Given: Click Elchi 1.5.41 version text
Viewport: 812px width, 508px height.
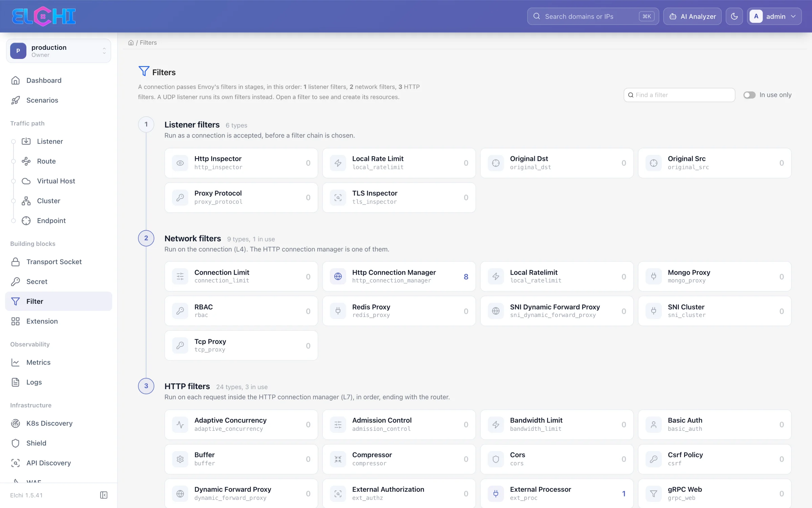Looking at the screenshot, I should 26,495.
